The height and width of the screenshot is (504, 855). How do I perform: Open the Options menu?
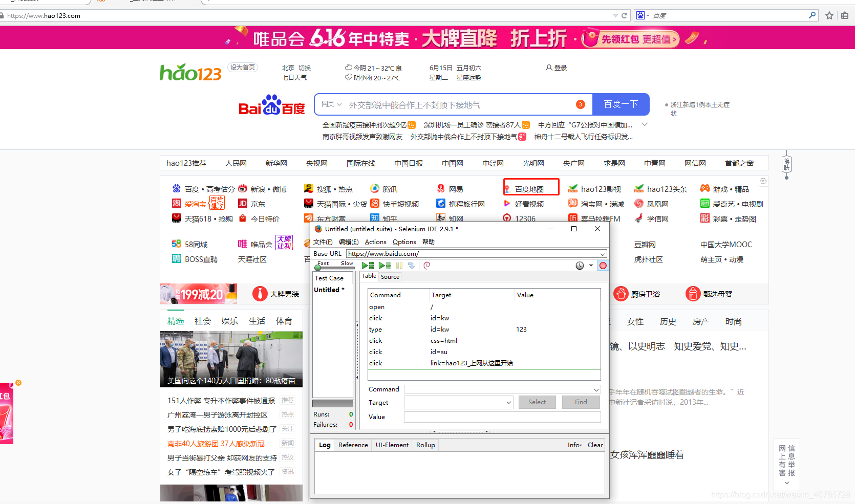tap(404, 242)
